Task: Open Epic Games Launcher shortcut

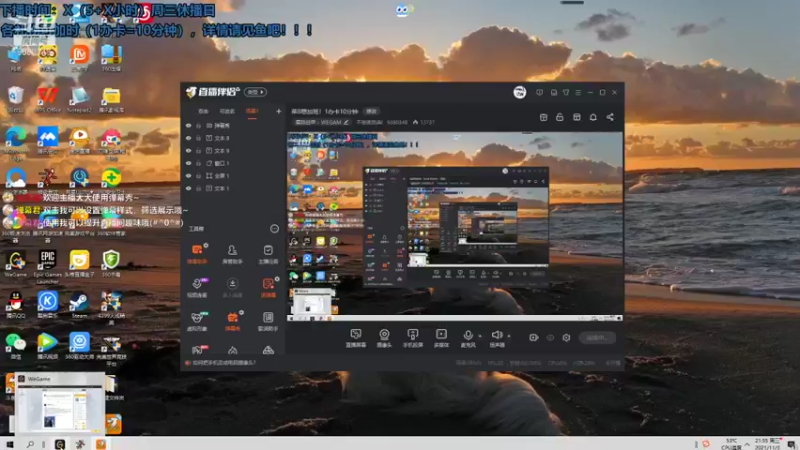Action: [x=47, y=266]
